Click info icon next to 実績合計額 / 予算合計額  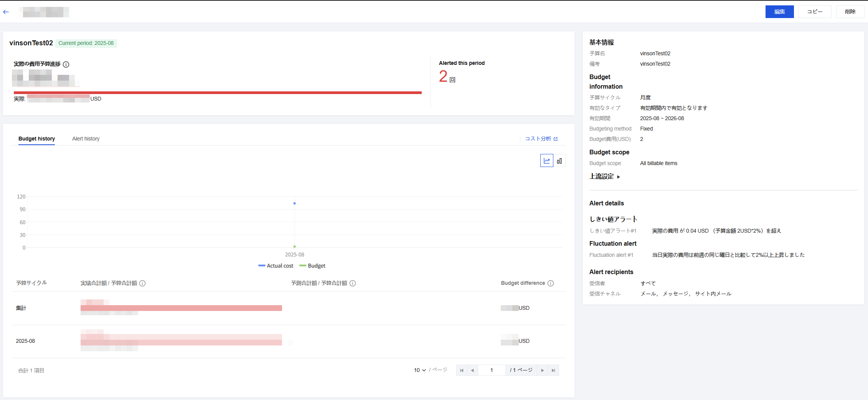point(142,283)
